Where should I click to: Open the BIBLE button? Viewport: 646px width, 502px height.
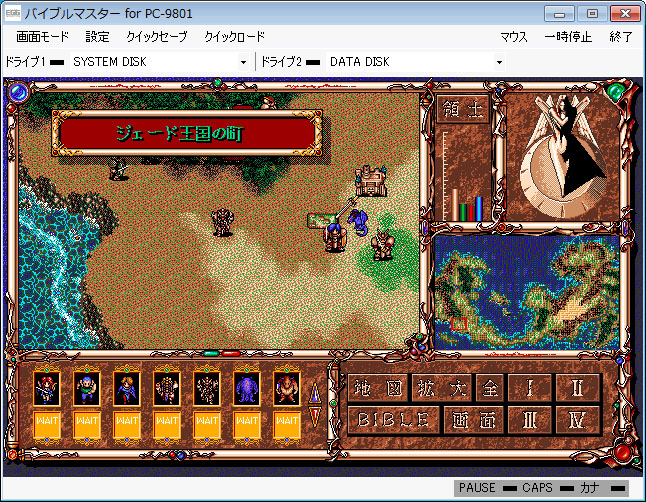pos(393,420)
